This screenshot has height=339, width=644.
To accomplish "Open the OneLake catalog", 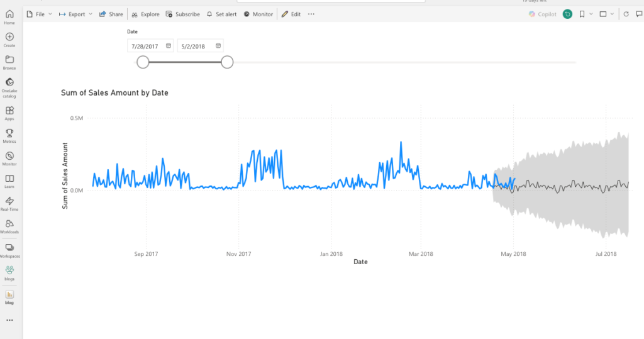I will point(9,88).
